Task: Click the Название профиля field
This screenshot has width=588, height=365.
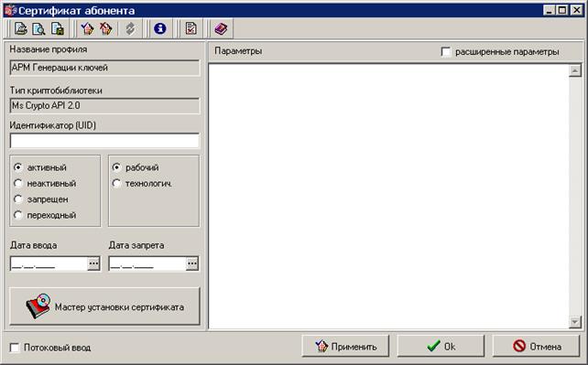Action: click(104, 68)
